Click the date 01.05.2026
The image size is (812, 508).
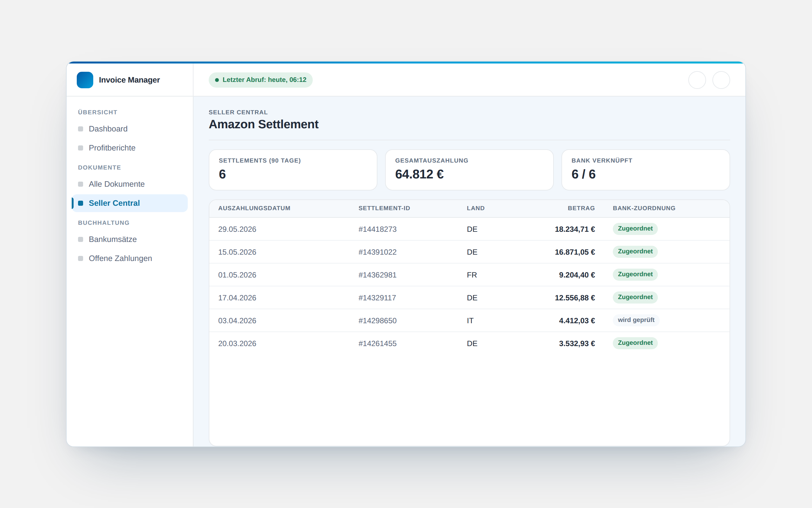click(x=237, y=275)
